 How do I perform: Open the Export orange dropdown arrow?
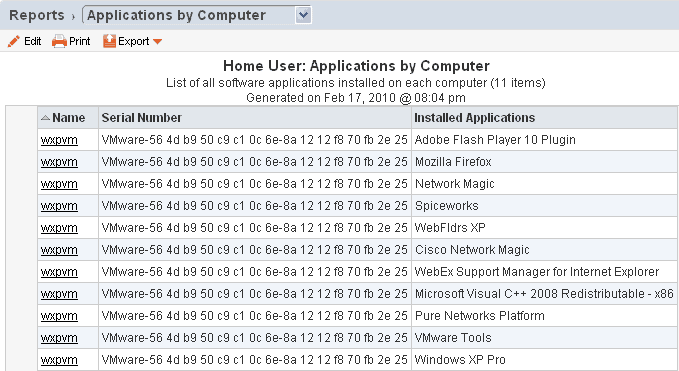click(157, 42)
